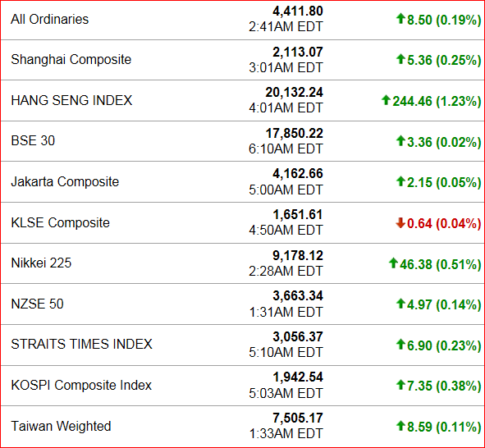Screen dimensions: 485x448
Task: Open the All Ordinaries index link
Action: [x=50, y=19]
